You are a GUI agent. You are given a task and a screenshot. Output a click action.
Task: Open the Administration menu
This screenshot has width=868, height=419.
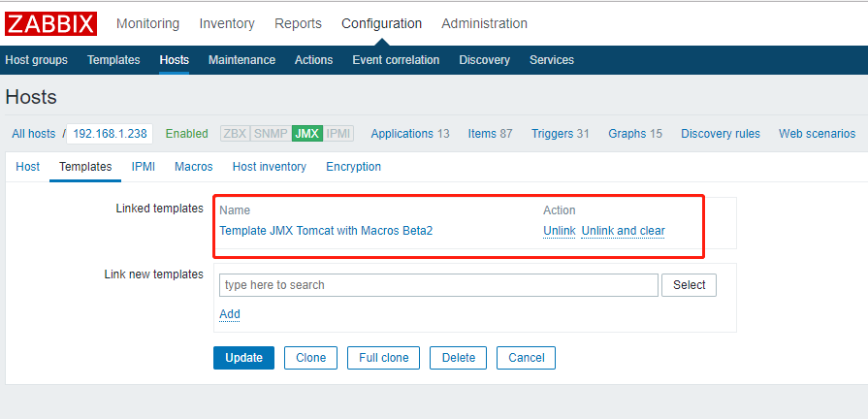(x=484, y=24)
